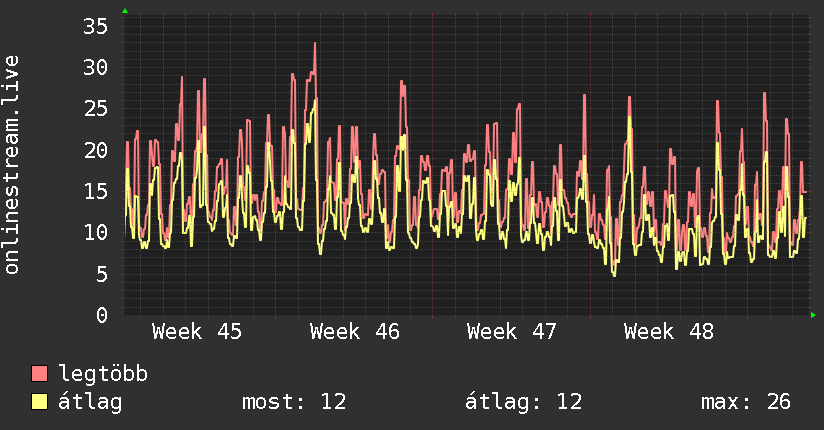
Task: Select the legtöbb legend label
Action: (x=103, y=374)
